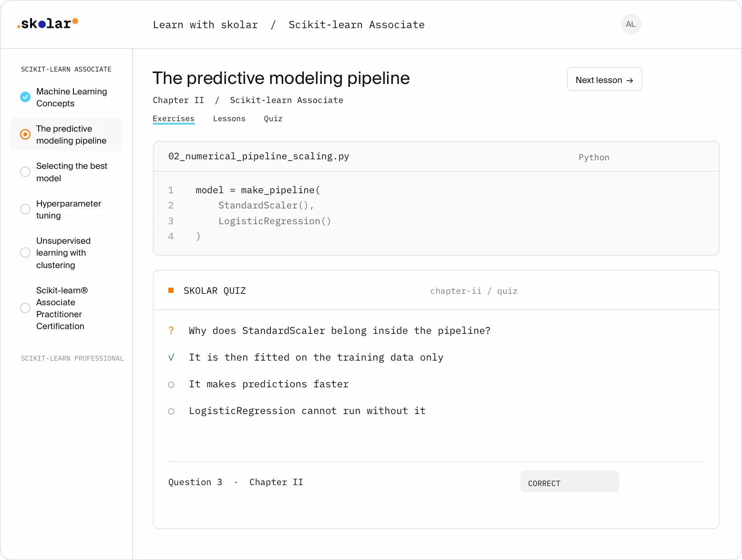The height and width of the screenshot is (560, 742).
Task: Open 'Scikit-learn Associate' breadcrumb under the title
Action: [287, 100]
